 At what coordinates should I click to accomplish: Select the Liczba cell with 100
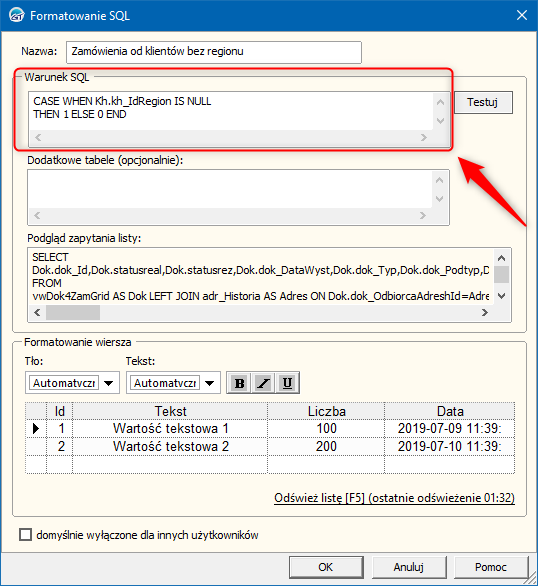coord(326,428)
